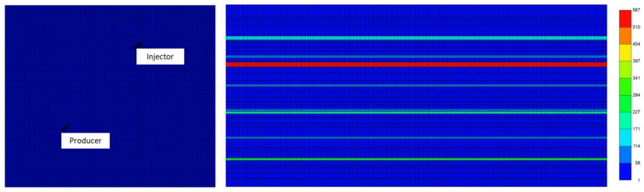Image resolution: width=644 pixels, height=192 pixels.
Task: Click the legend value 454
Action: pyautogui.click(x=636, y=44)
